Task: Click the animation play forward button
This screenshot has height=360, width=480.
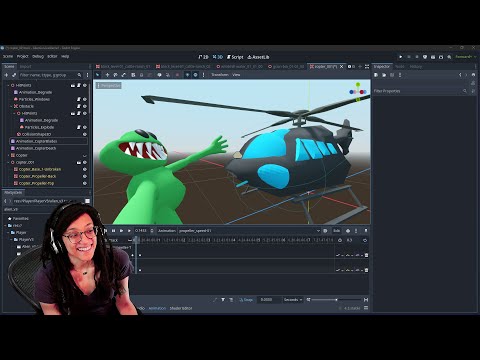Action: point(129,231)
